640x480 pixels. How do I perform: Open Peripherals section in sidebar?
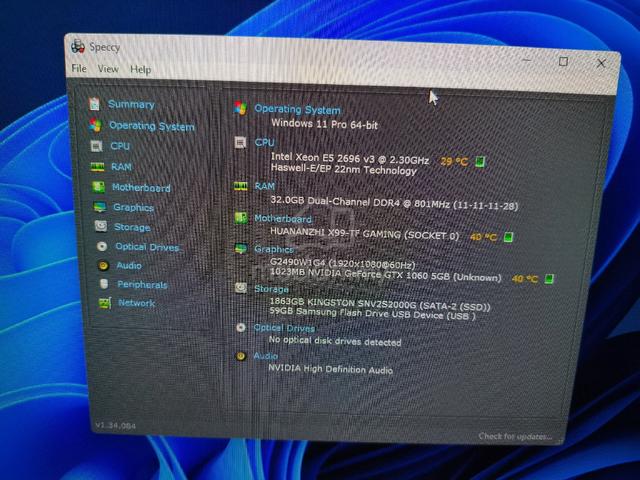pyautogui.click(x=142, y=284)
